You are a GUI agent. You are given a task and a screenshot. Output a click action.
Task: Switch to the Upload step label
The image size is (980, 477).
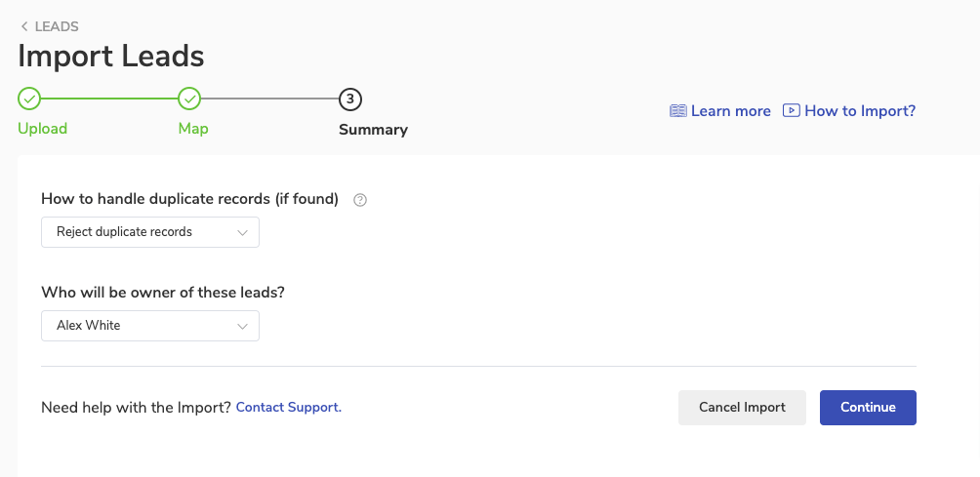[x=43, y=129]
